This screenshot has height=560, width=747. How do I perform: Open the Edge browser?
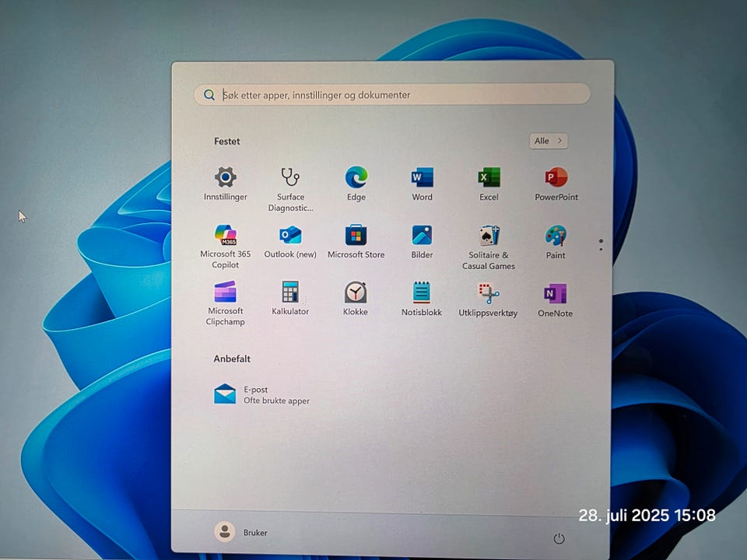[x=356, y=184]
